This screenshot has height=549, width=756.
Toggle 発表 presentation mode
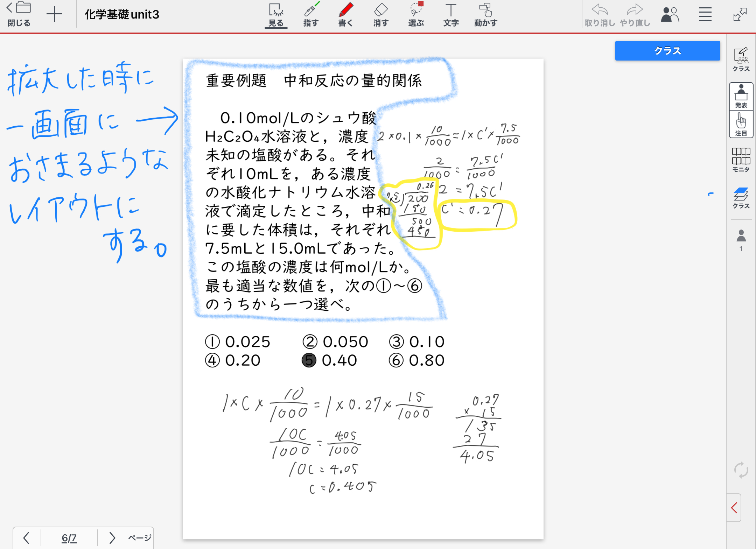(x=741, y=96)
